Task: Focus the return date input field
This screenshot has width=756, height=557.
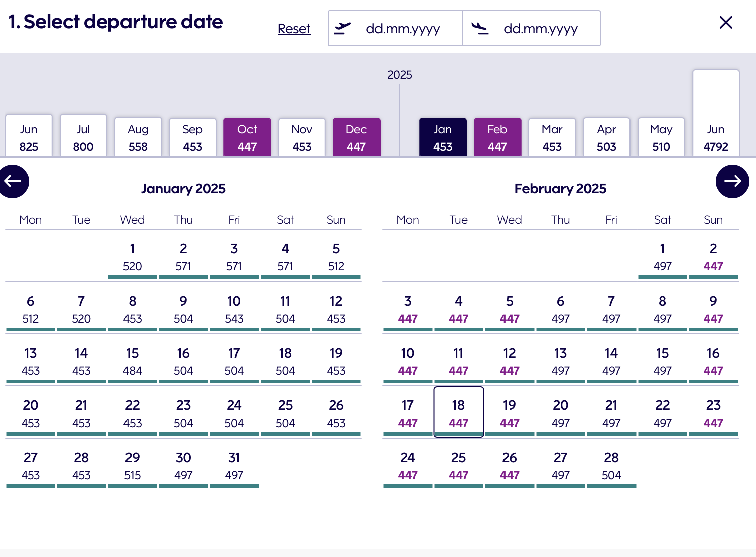Action: point(540,29)
